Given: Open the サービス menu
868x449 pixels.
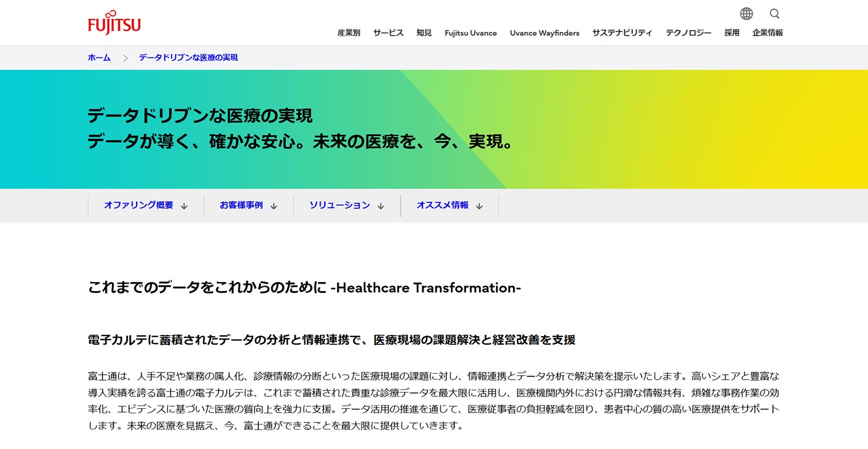Looking at the screenshot, I should coord(388,33).
